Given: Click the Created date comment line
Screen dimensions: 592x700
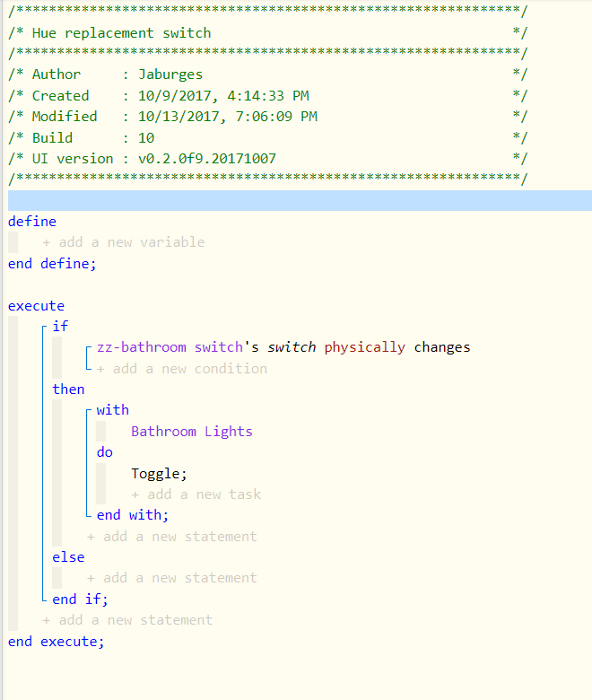Looking at the screenshot, I should (267, 95).
